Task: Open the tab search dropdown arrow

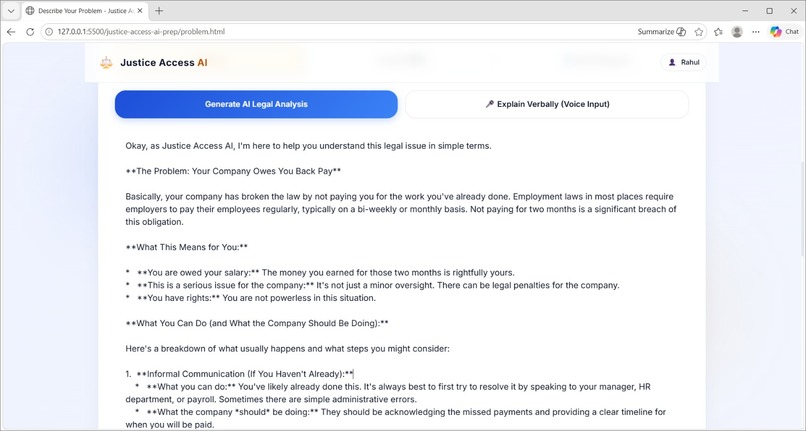Action: (11, 11)
